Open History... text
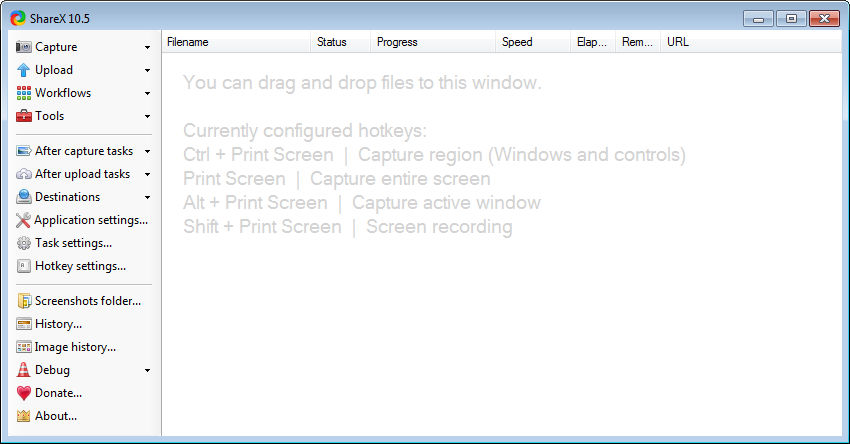Screen dimensions: 850x444 pyautogui.click(x=59, y=324)
